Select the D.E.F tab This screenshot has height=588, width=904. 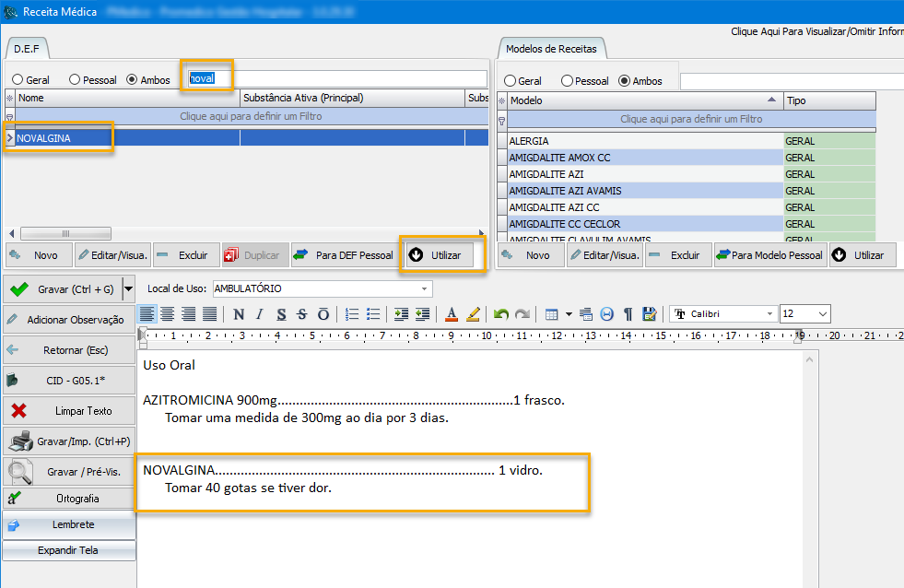click(x=26, y=49)
